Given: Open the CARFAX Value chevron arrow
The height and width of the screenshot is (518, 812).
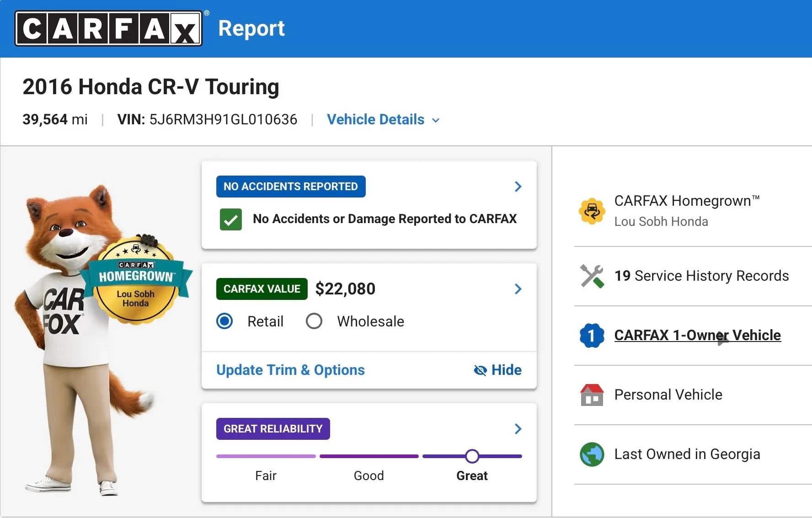Looking at the screenshot, I should [x=518, y=289].
